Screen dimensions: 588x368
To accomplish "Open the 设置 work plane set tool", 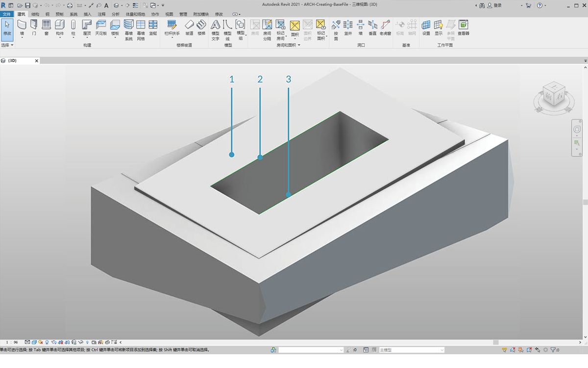I will click(426, 27).
